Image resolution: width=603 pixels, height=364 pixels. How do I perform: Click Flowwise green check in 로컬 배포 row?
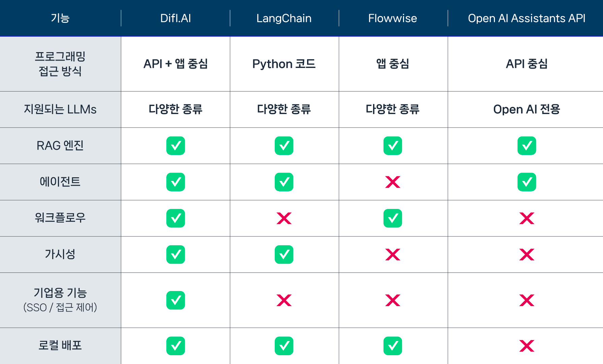393,346
